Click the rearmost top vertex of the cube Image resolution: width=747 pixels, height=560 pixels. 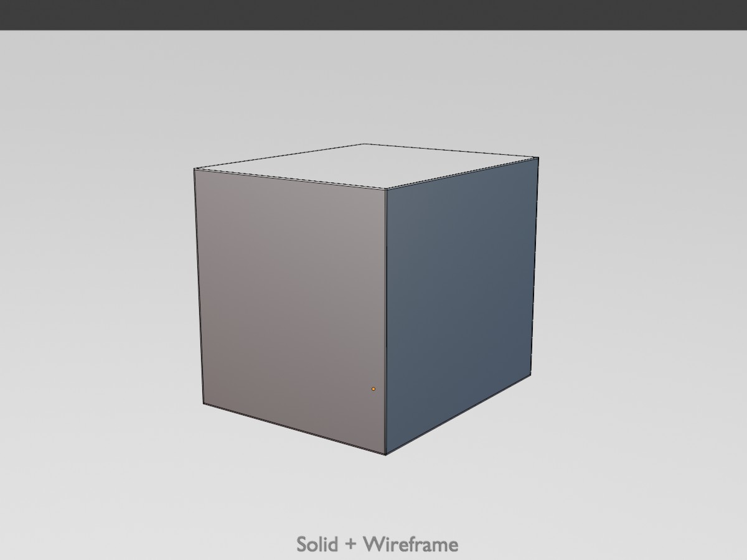coord(364,144)
